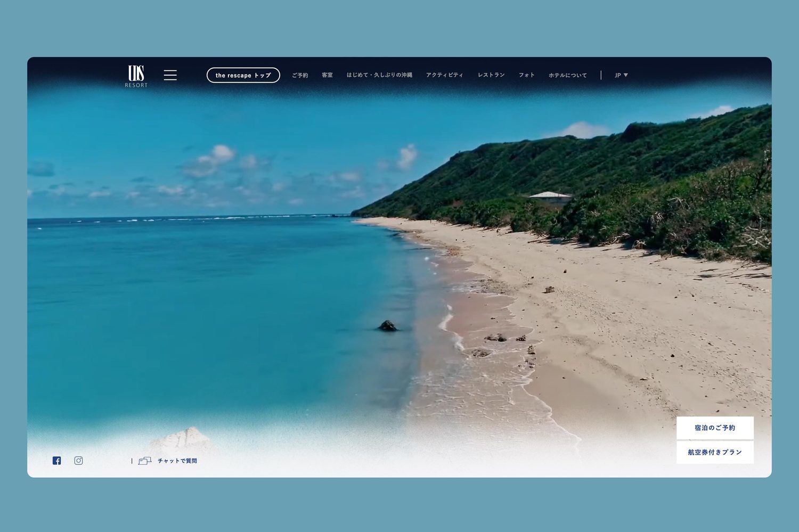Open the resort's Facebook page
Image resolution: width=799 pixels, height=532 pixels.
point(57,461)
